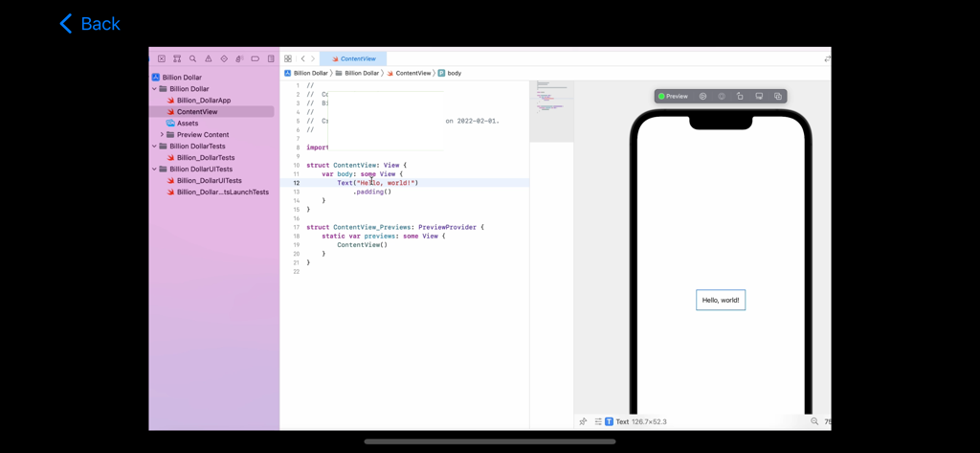Start live preview play icon
980x453 pixels.
702,97
